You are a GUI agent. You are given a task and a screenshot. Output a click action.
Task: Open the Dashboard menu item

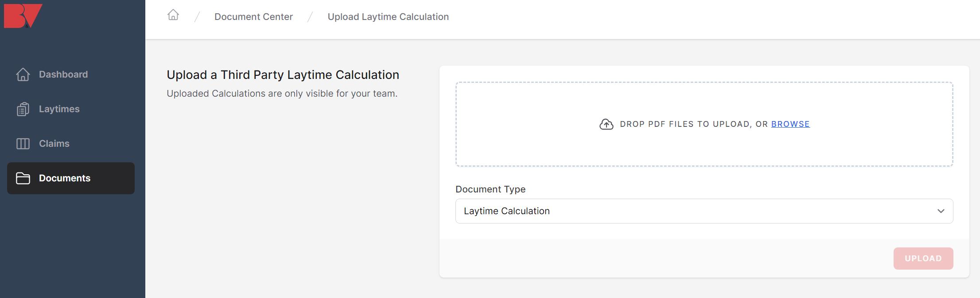[63, 74]
